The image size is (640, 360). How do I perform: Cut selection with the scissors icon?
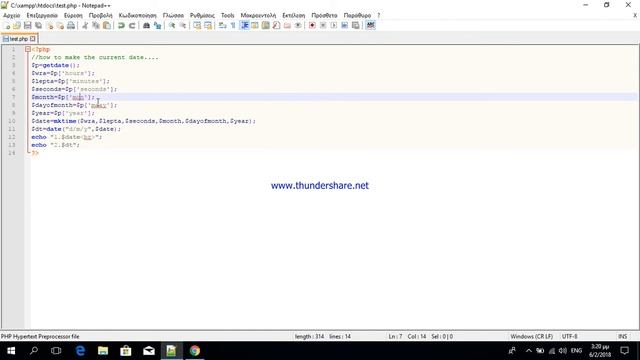click(x=85, y=25)
